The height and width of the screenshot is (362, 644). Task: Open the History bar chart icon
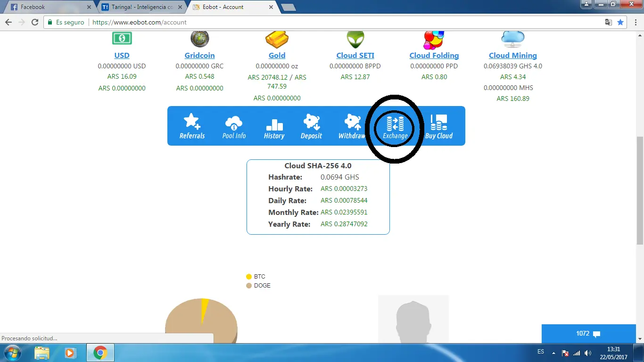[x=274, y=124]
